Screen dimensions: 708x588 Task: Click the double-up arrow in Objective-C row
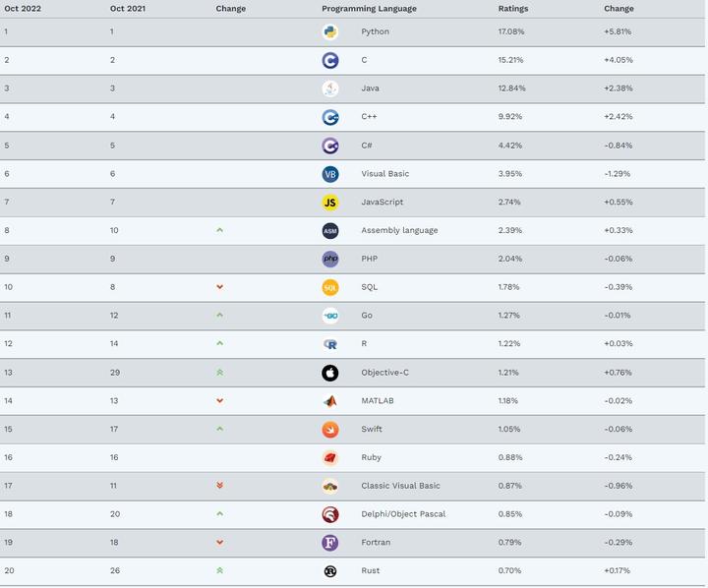tap(219, 373)
